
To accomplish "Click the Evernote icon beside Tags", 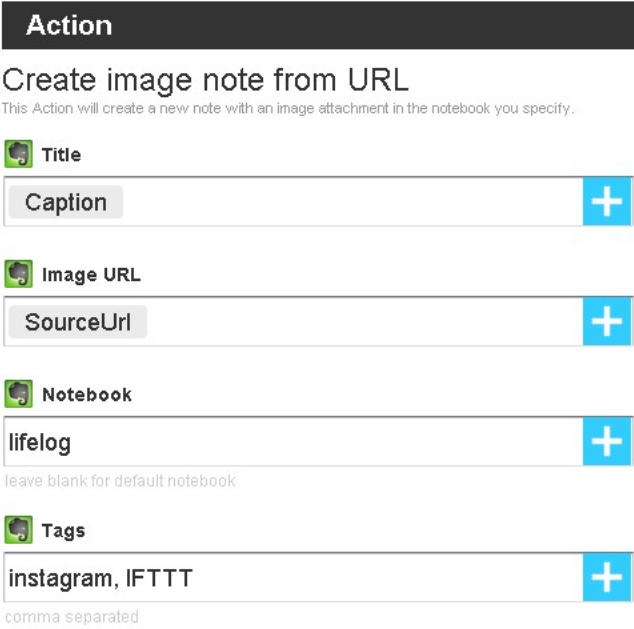I will click(x=17, y=531).
